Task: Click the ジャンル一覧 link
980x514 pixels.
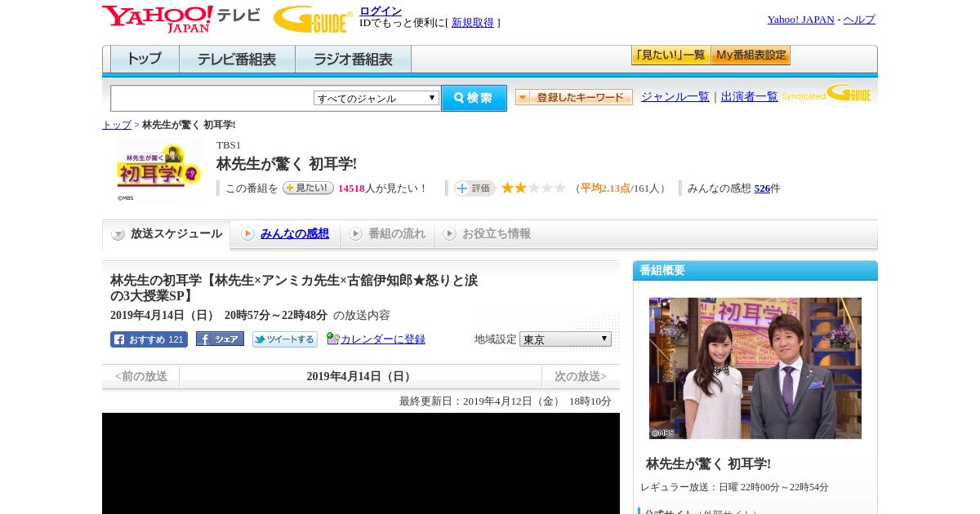Action: (x=675, y=97)
